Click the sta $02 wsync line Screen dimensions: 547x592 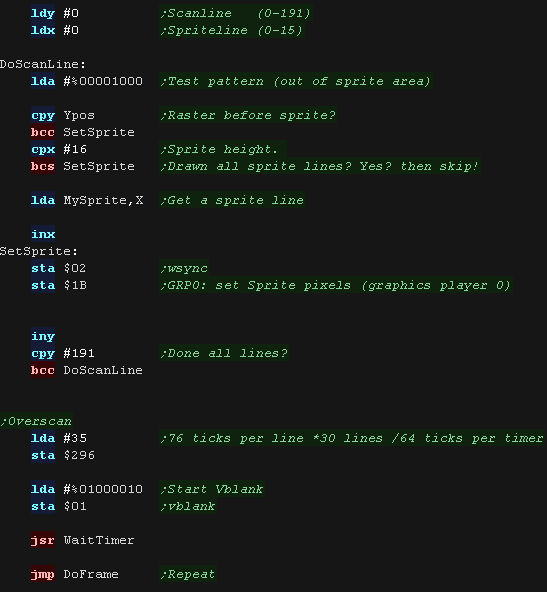click(x=120, y=268)
